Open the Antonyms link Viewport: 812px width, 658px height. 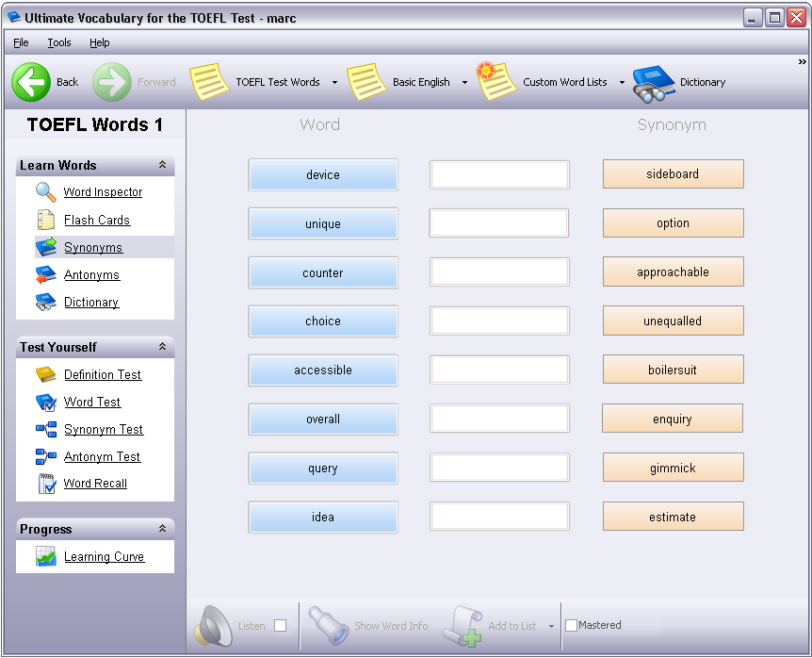[x=91, y=275]
